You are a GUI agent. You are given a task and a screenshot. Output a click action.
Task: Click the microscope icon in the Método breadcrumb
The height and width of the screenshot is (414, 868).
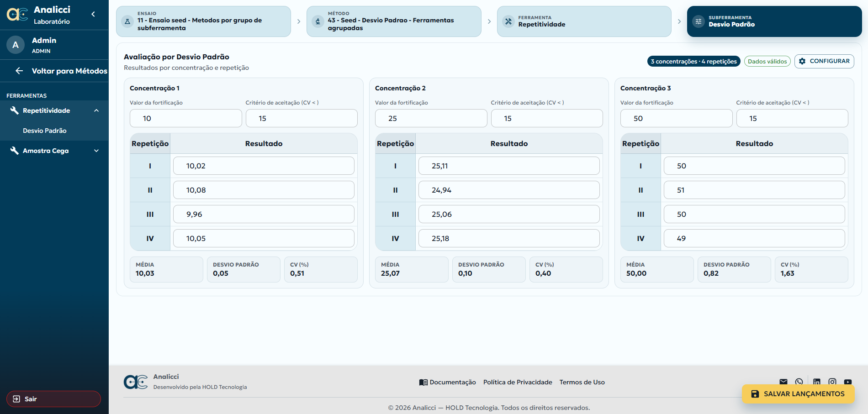click(318, 21)
